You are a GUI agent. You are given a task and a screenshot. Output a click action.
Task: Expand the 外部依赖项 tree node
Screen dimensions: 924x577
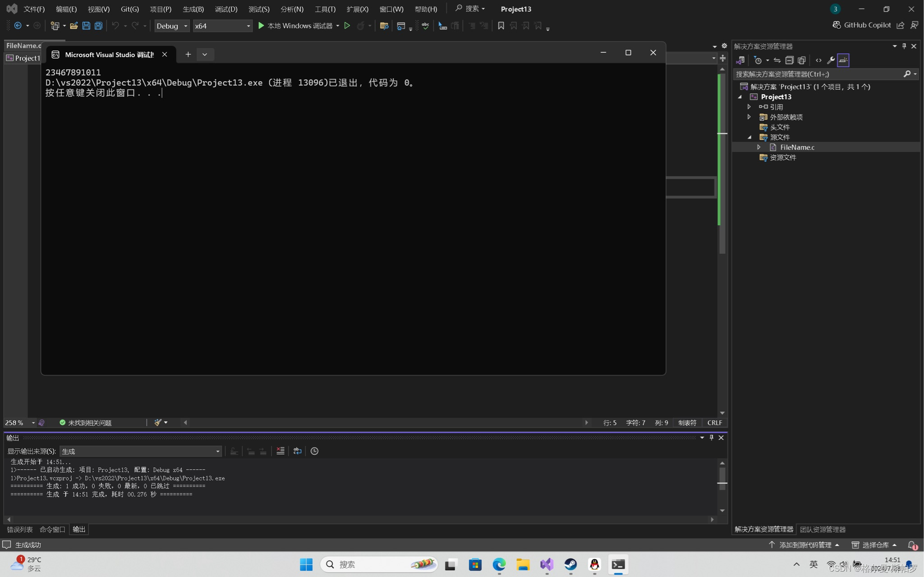[749, 117]
